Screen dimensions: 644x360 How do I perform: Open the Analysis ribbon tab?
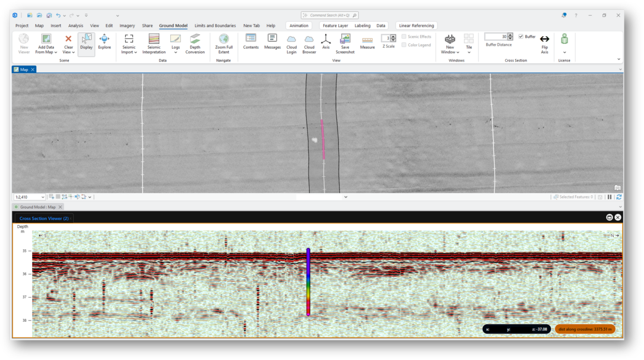(x=76, y=26)
